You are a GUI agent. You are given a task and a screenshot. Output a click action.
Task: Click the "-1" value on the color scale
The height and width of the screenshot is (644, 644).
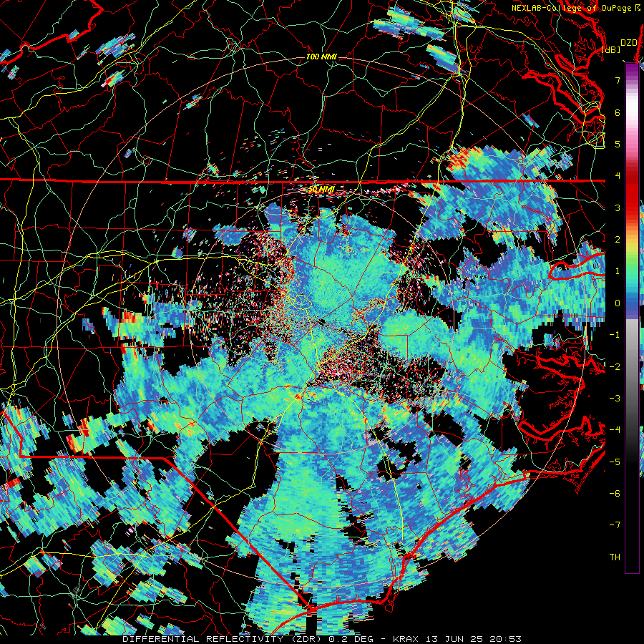pos(615,335)
